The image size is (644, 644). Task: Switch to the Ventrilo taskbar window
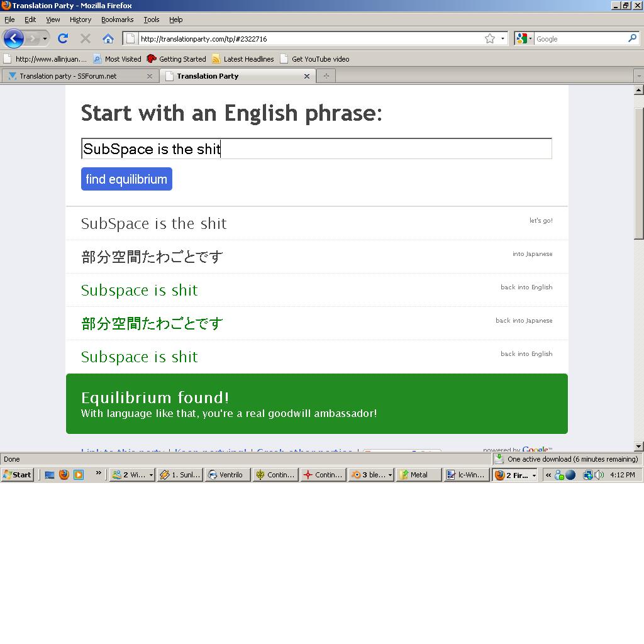[x=228, y=475]
